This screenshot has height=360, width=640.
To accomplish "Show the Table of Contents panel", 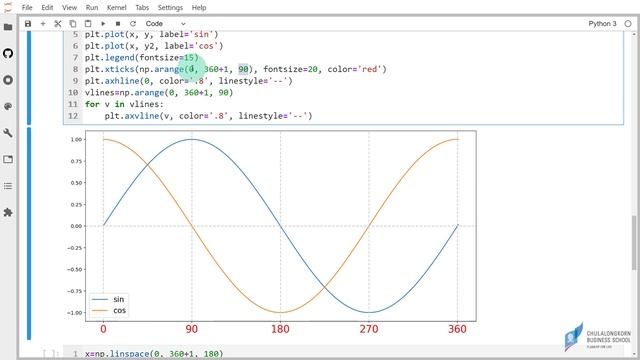I will click(8, 186).
